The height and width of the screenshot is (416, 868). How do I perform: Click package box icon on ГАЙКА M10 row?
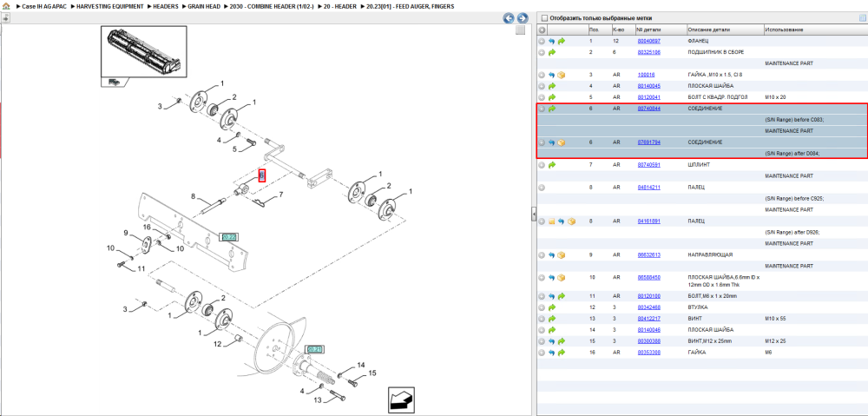[562, 75]
